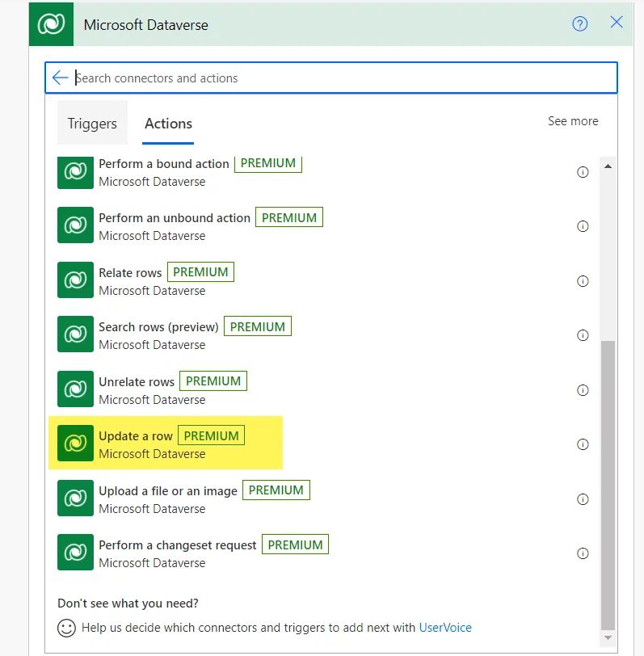The image size is (644, 656).
Task: Click the Microsoft Dataverse header logo icon
Action: 51,24
